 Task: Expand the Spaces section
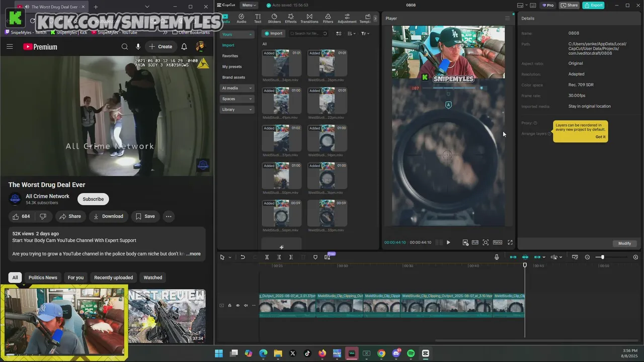pos(237,99)
